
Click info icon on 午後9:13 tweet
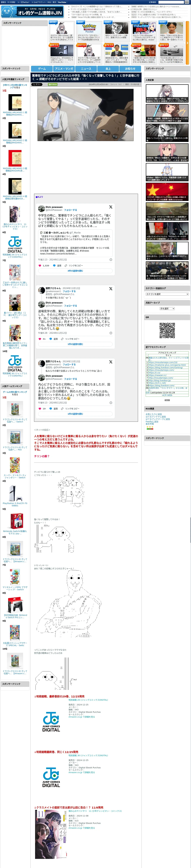click(x=111, y=403)
